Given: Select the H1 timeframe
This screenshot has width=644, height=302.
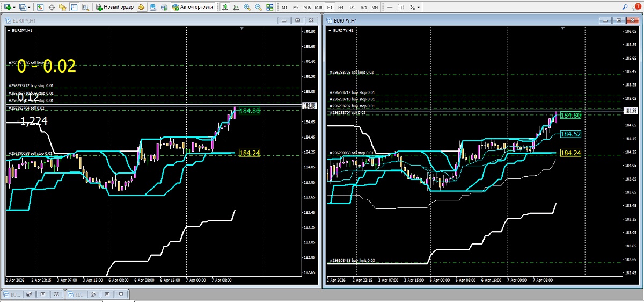Looking at the screenshot, I should point(330,8).
